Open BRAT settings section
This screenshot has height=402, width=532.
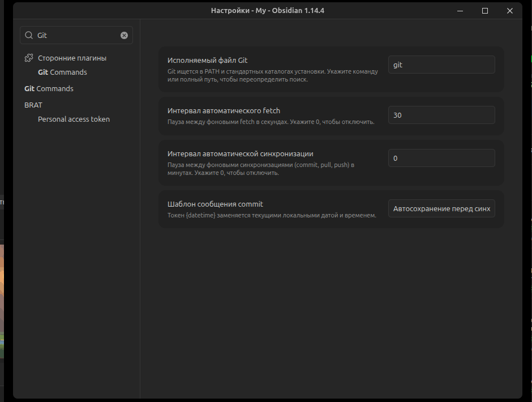click(x=33, y=105)
